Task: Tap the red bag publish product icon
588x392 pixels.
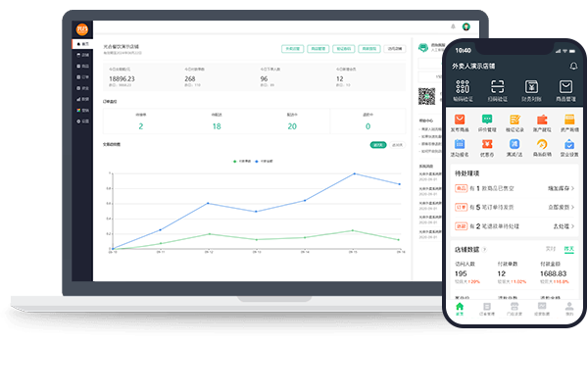Action: coord(460,120)
